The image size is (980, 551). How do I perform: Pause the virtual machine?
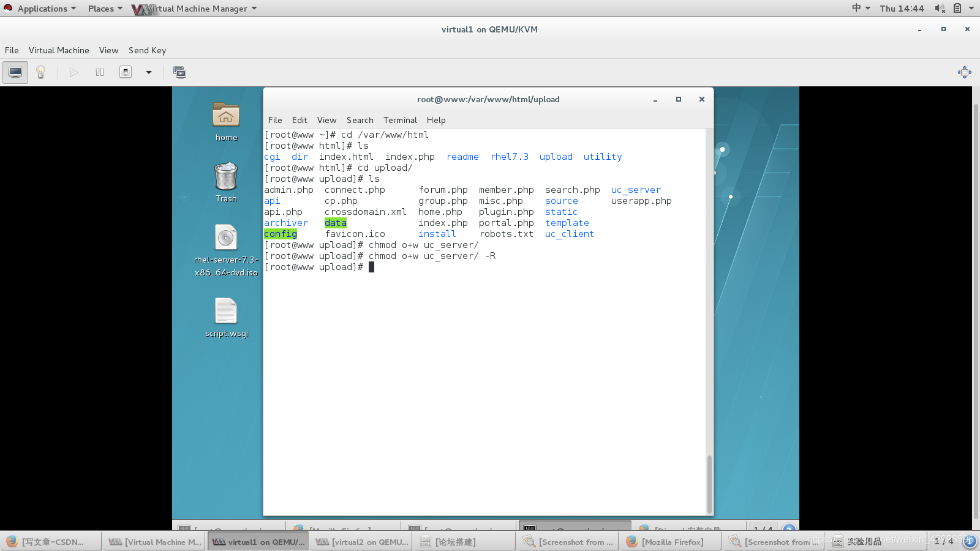point(100,72)
